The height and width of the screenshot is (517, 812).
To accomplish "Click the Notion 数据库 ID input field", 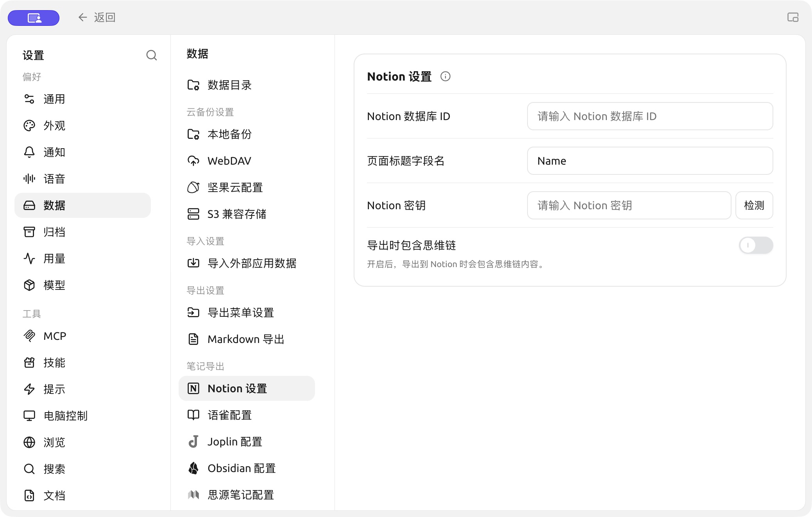I will click(x=650, y=116).
